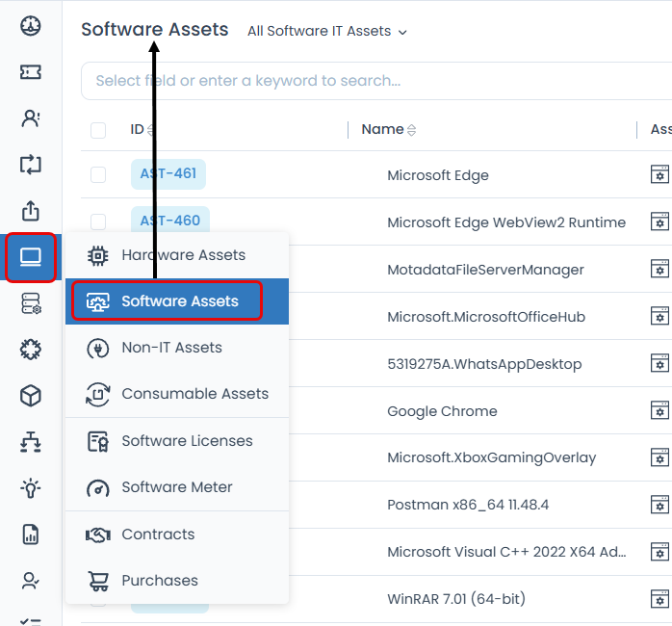Image resolution: width=672 pixels, height=626 pixels.
Task: Click the Microsoft Visual C++ 2022 X64 name
Action: coord(506,552)
